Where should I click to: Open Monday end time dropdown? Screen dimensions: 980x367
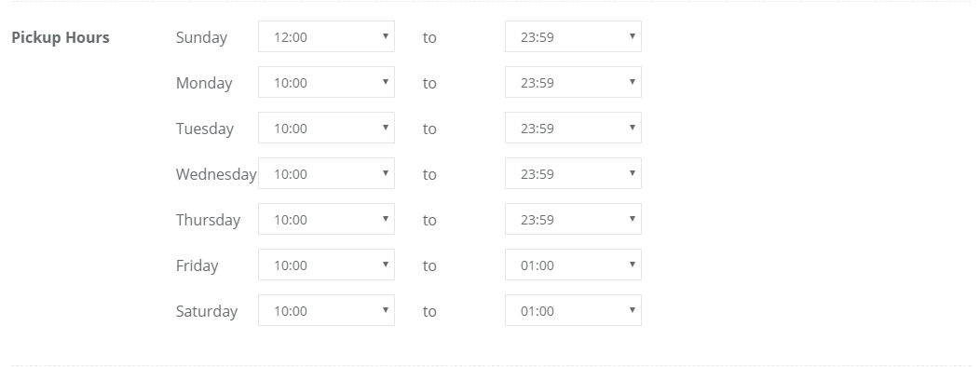573,82
